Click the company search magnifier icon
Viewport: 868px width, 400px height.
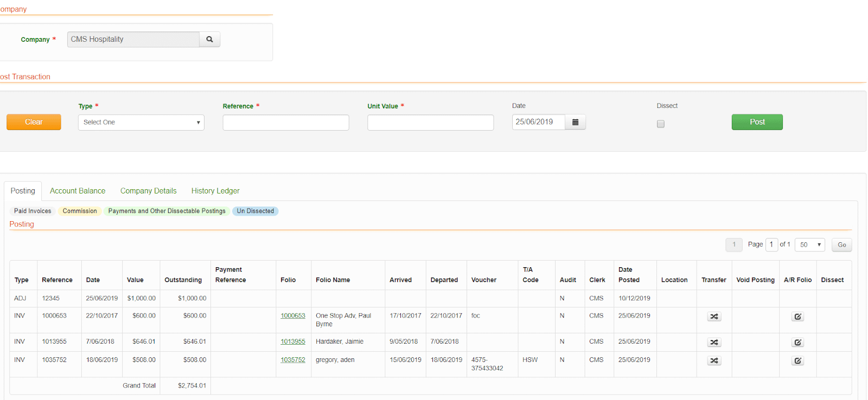pyautogui.click(x=209, y=40)
